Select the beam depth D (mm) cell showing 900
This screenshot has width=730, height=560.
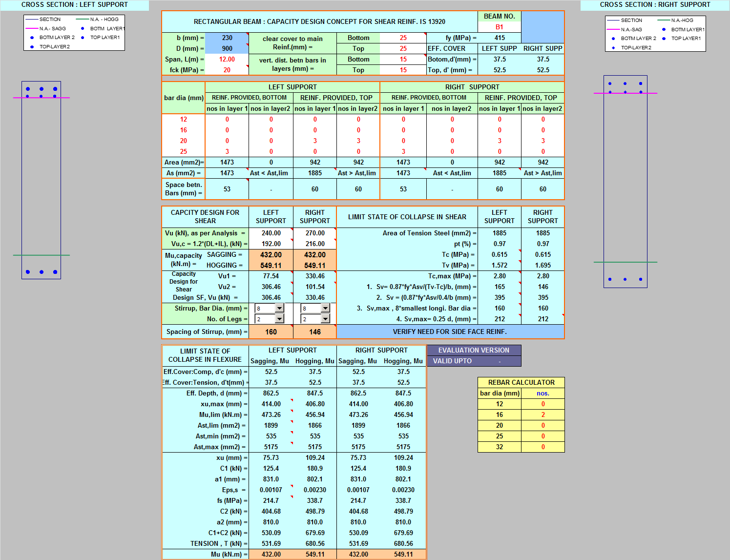[x=227, y=48]
